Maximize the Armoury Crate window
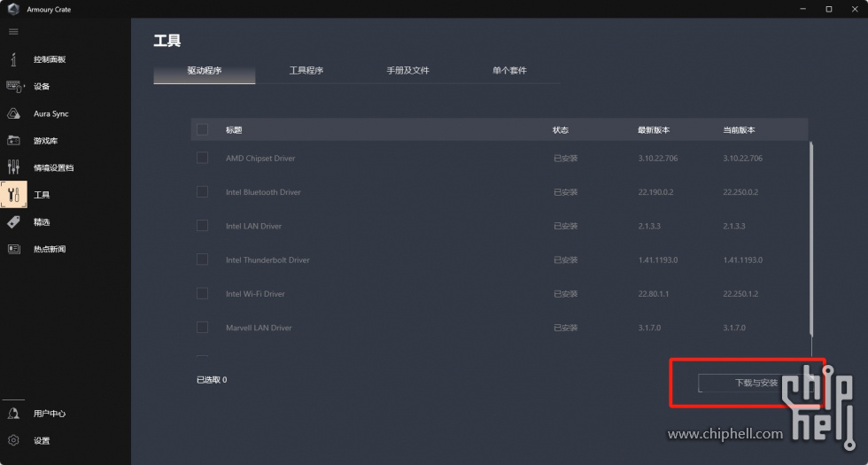 click(829, 9)
